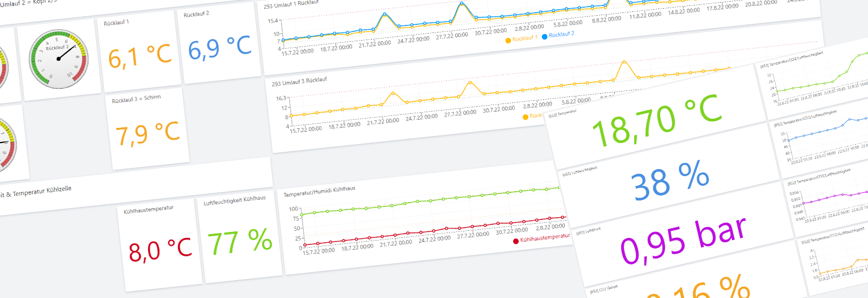Select 16,3 on the Umlauf 3 y-axis
This screenshot has height=298, width=868.
281,98
